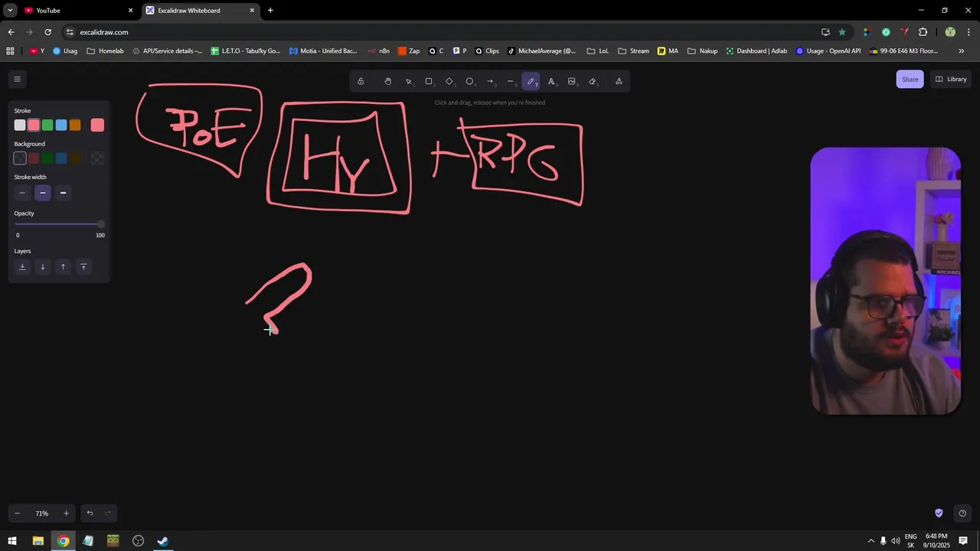Click the Share button
Viewport: 980px width, 551px height.
click(910, 79)
